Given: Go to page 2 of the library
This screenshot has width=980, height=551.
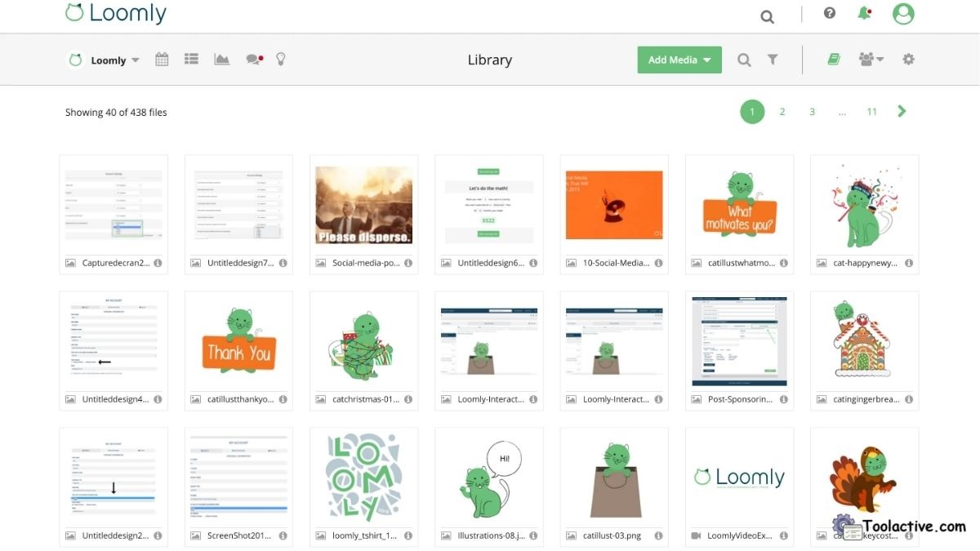Looking at the screenshot, I should pos(782,111).
